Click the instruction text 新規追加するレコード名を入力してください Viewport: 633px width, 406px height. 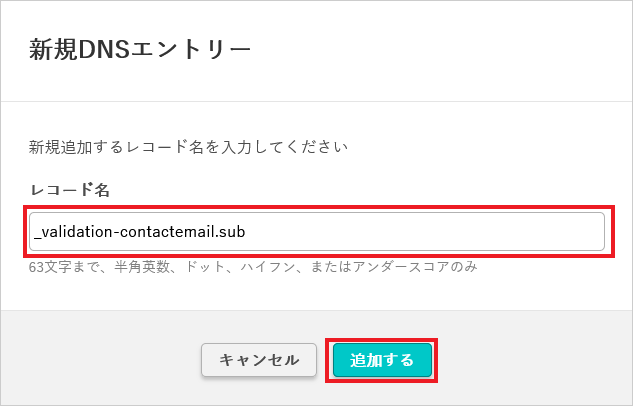[189, 148]
